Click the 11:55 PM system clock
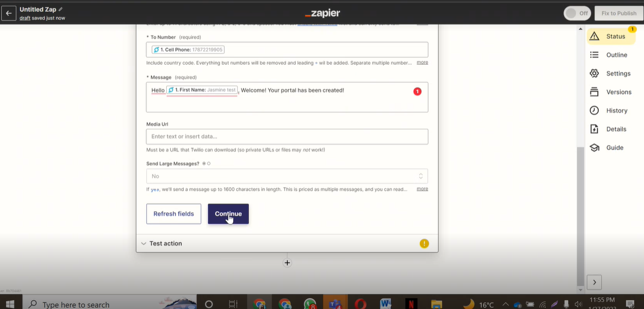 pos(602,300)
